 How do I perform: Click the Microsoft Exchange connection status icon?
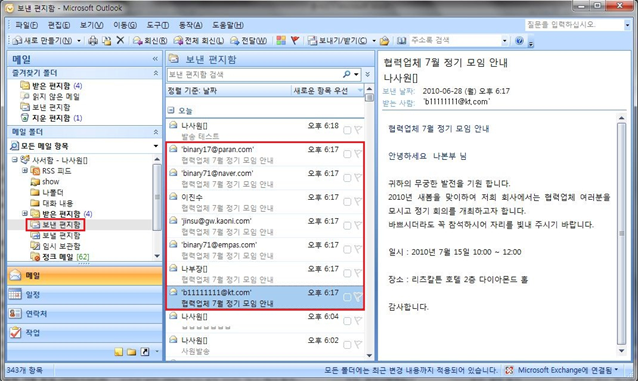point(509,370)
